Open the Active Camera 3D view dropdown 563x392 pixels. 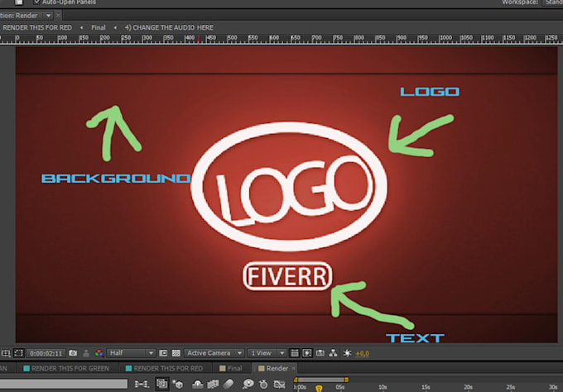pyautogui.click(x=214, y=353)
